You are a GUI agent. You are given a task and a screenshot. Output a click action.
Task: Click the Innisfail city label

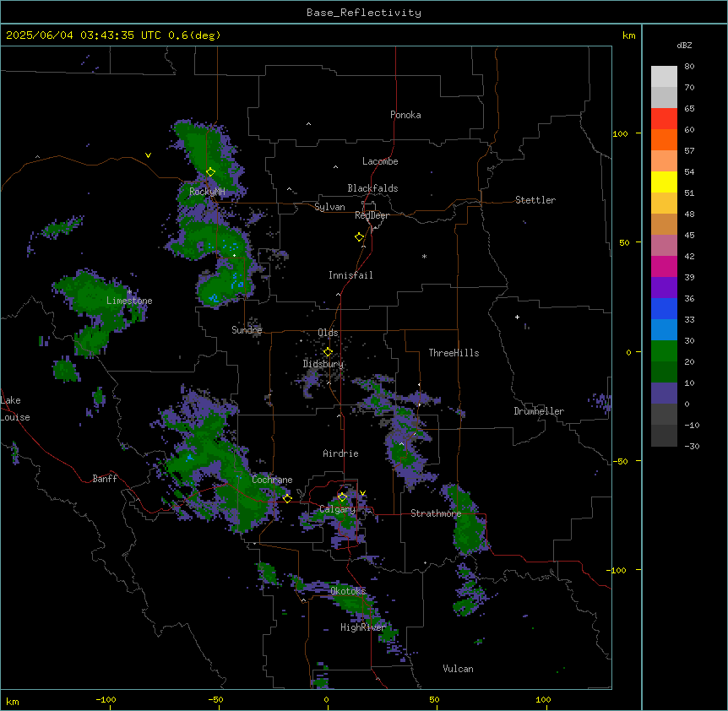(x=350, y=275)
